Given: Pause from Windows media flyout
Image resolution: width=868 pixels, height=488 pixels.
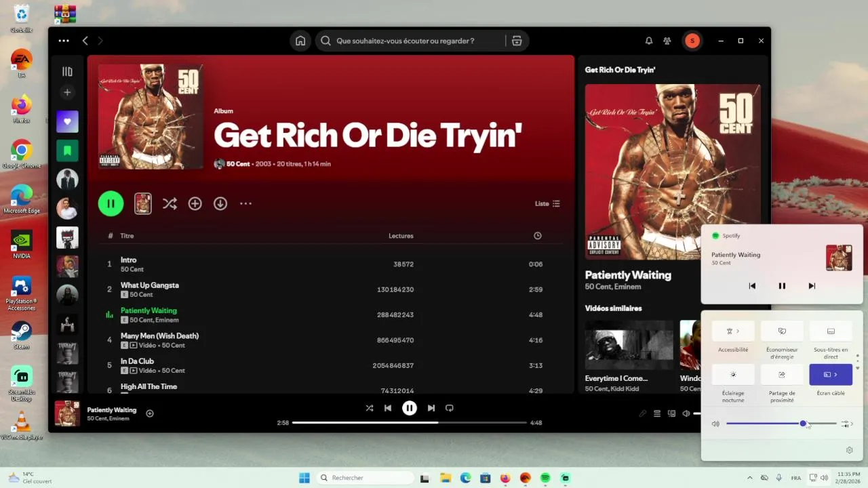Looking at the screenshot, I should [x=782, y=286].
